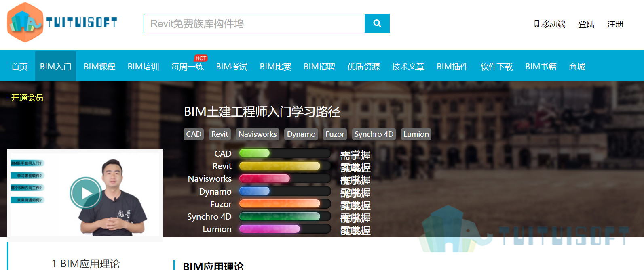Select the Lumion tag button

[416, 134]
